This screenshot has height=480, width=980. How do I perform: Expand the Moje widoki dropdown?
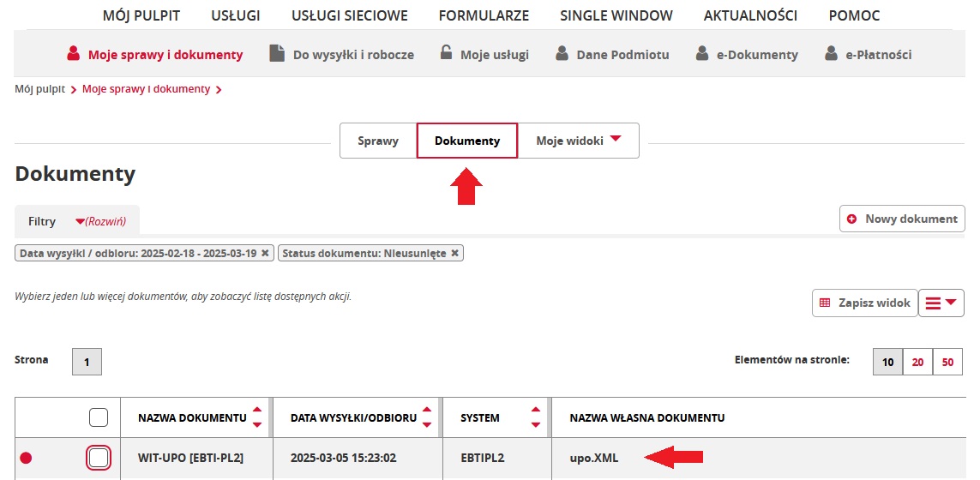pos(579,141)
